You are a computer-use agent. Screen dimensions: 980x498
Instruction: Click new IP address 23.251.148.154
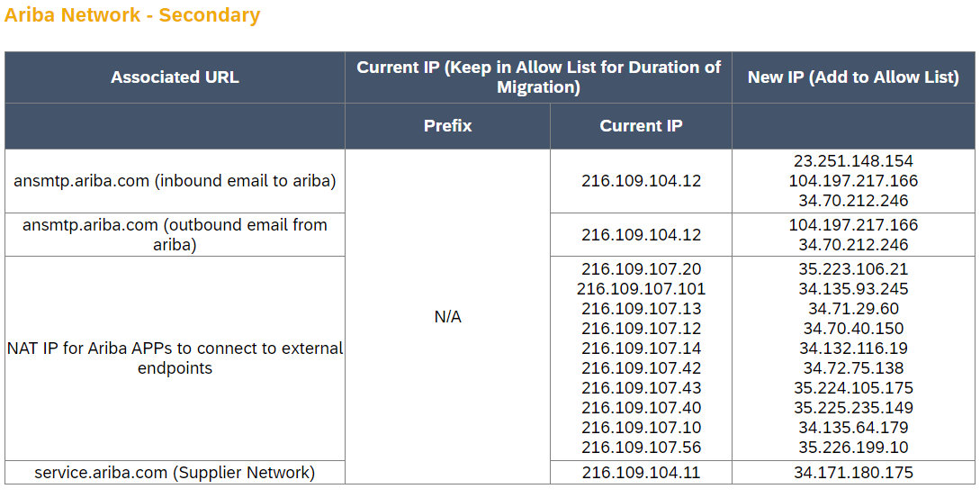coord(853,161)
